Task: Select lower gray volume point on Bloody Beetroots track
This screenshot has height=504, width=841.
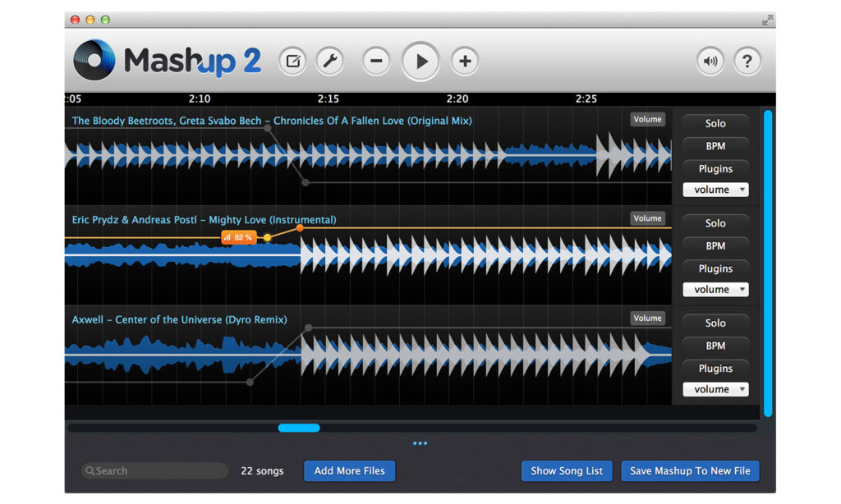Action: [x=306, y=182]
